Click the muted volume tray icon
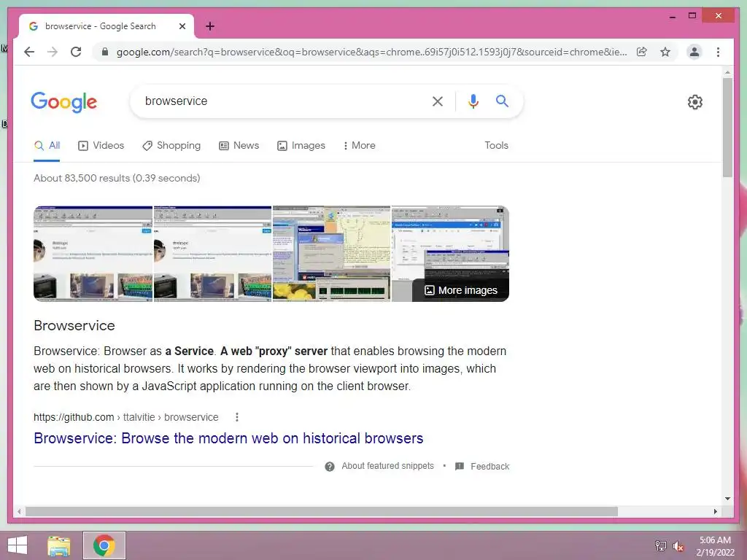 (678, 545)
